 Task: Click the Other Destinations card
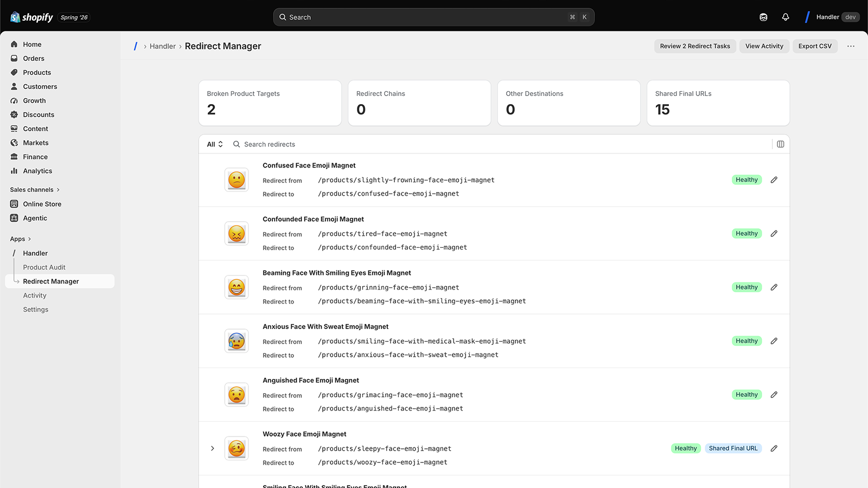[x=569, y=103]
